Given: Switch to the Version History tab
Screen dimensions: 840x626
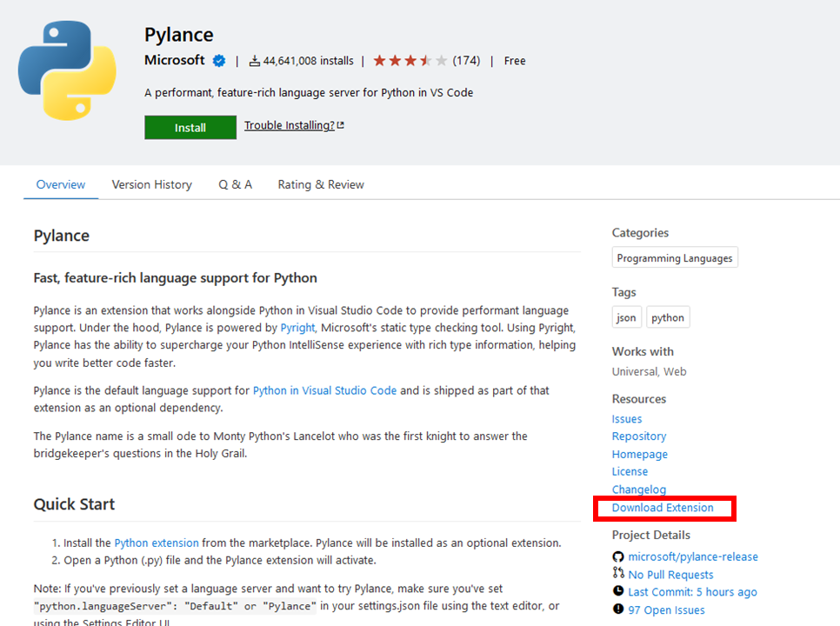Looking at the screenshot, I should coord(151,184).
